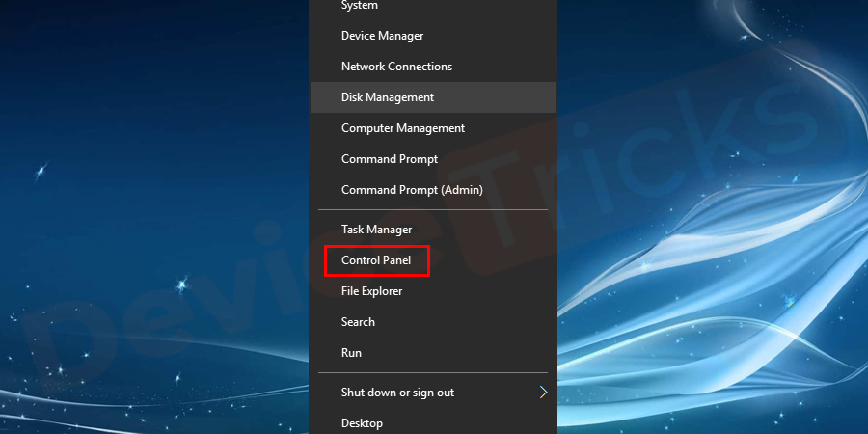Image resolution: width=868 pixels, height=434 pixels.
Task: Click Control Panel inside the red box
Action: click(376, 260)
